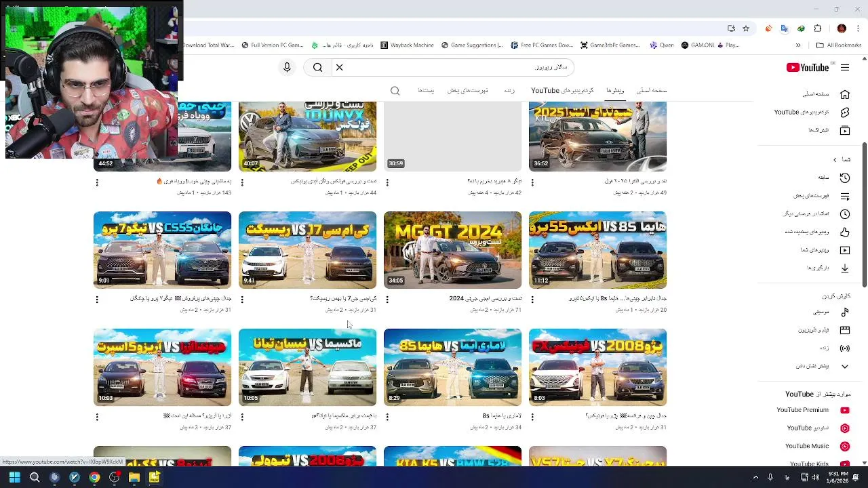Open options menu for Maxima vs Teana video
The image size is (868, 488).
click(x=242, y=417)
